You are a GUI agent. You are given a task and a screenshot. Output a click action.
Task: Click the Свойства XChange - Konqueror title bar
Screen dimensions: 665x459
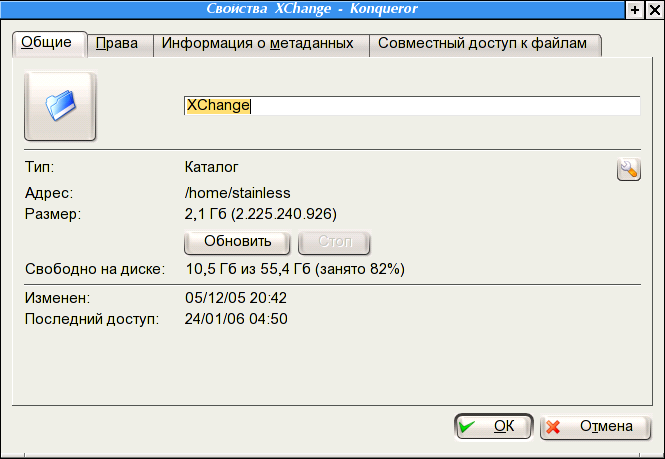pyautogui.click(x=312, y=9)
